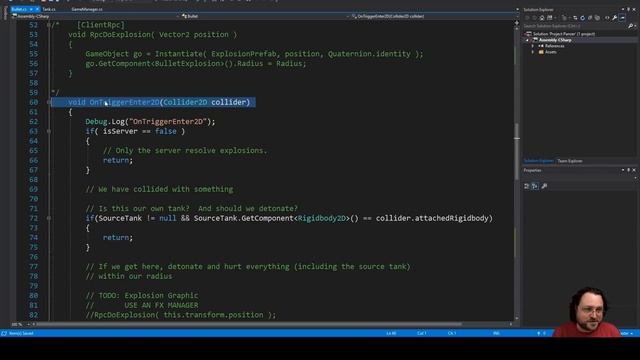
Task: Toggle Preview Selected Items in Solution Explorer toolbar
Action: point(622,18)
